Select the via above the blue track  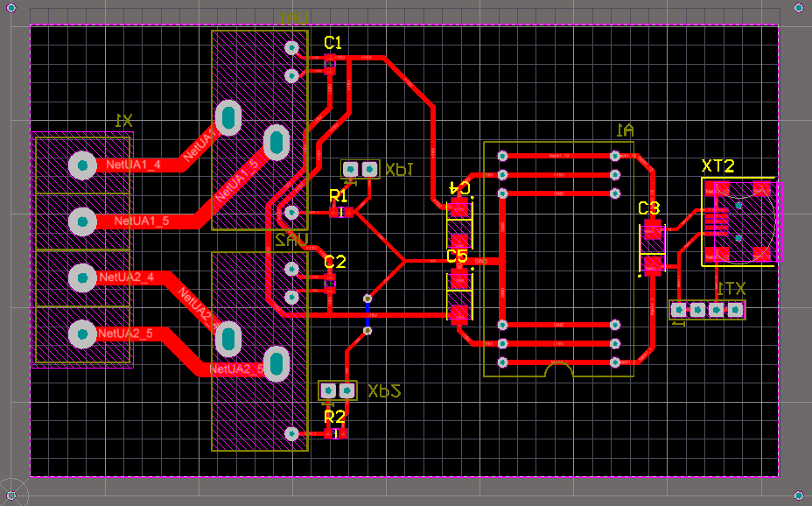[x=367, y=299]
